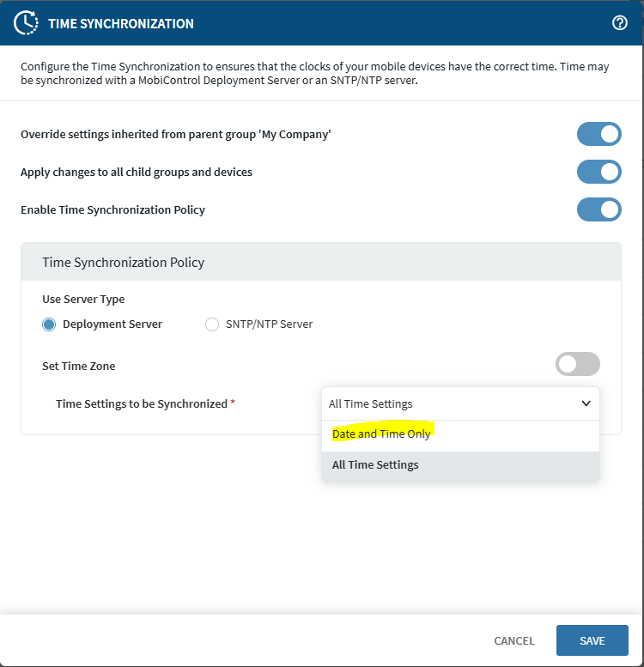Click the TIME SYNCHRONIZATION dialog title

(121, 23)
